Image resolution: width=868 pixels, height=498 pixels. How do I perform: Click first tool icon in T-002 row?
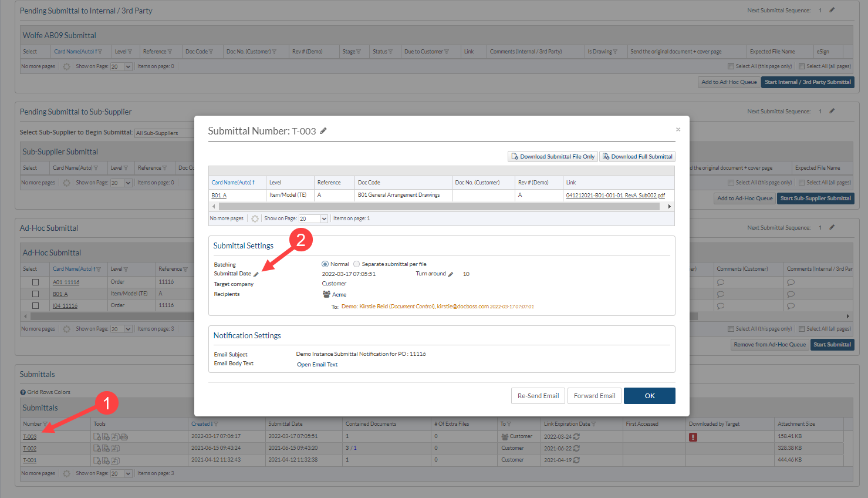pyautogui.click(x=97, y=448)
